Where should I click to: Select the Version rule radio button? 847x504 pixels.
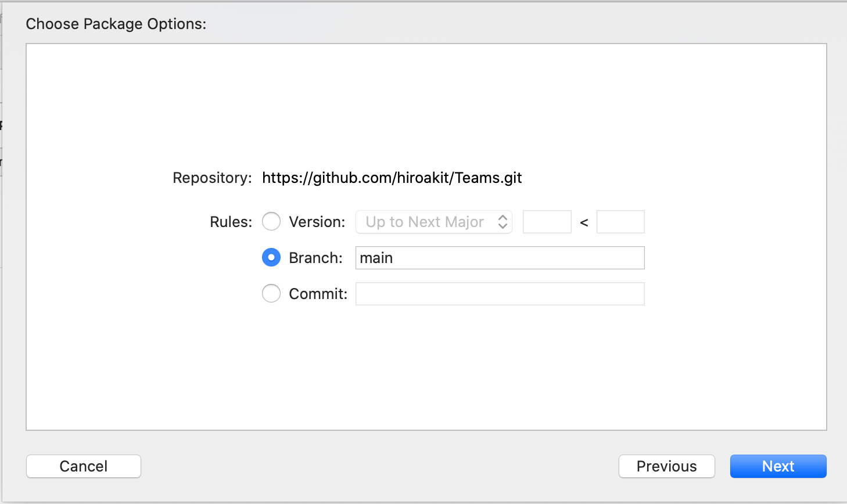(271, 221)
